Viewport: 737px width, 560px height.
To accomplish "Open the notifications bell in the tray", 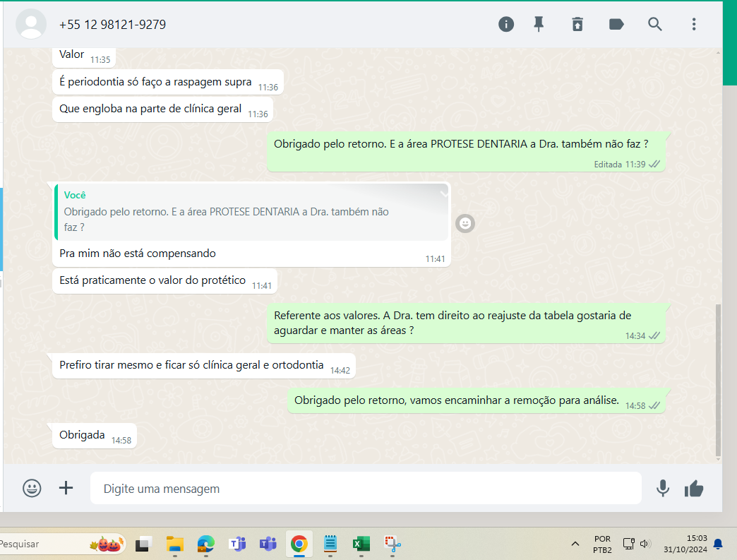I will click(x=718, y=544).
